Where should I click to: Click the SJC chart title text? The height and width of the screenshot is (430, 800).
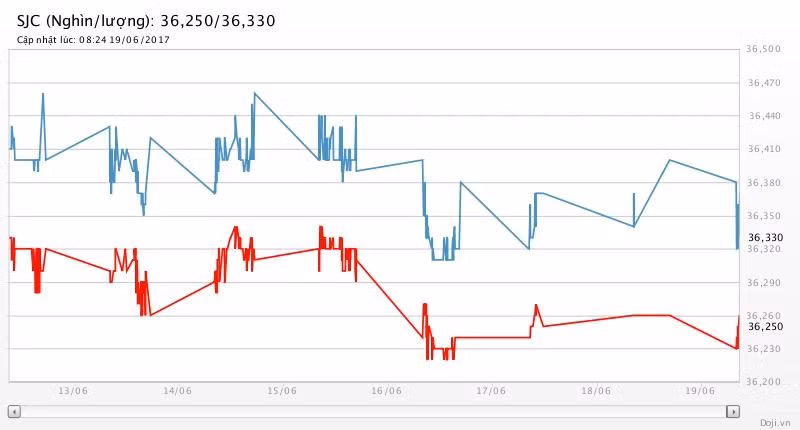(x=146, y=20)
